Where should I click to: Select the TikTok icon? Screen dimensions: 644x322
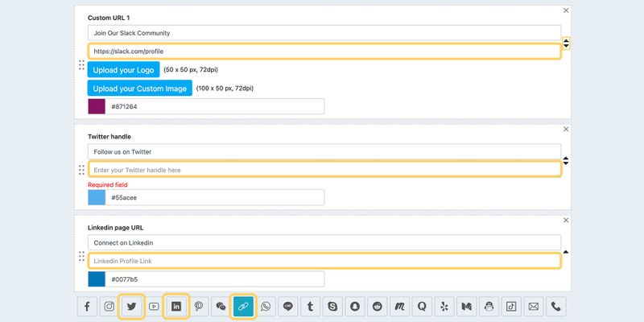click(x=510, y=306)
